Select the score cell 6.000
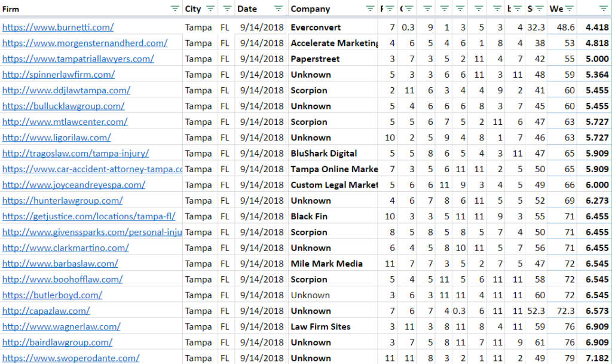 coord(593,185)
